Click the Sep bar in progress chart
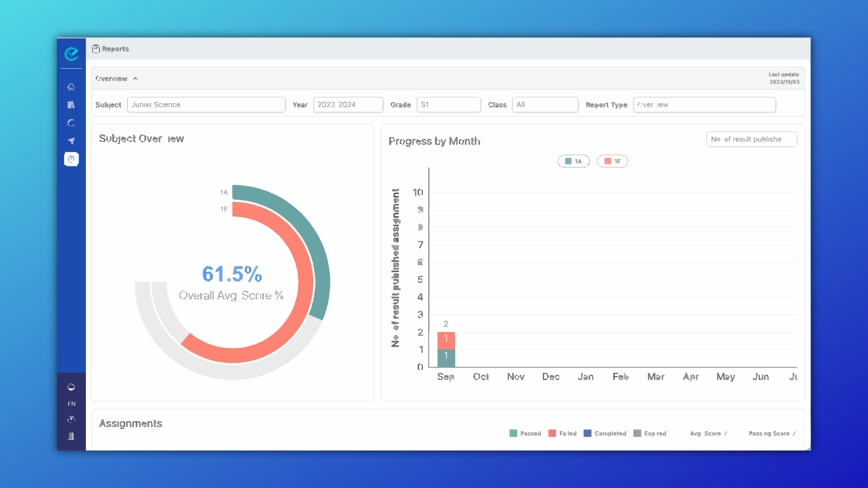The width and height of the screenshot is (868, 488). pyautogui.click(x=445, y=348)
